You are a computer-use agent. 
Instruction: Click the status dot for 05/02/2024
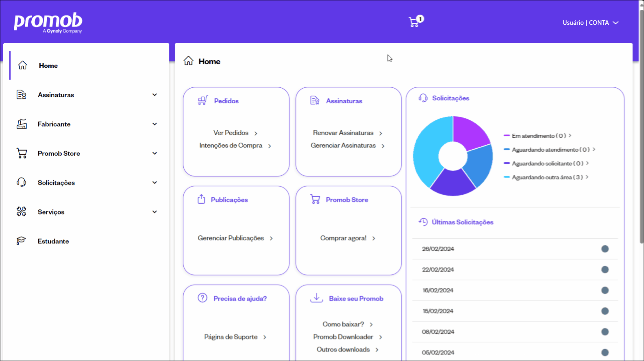[x=605, y=352]
